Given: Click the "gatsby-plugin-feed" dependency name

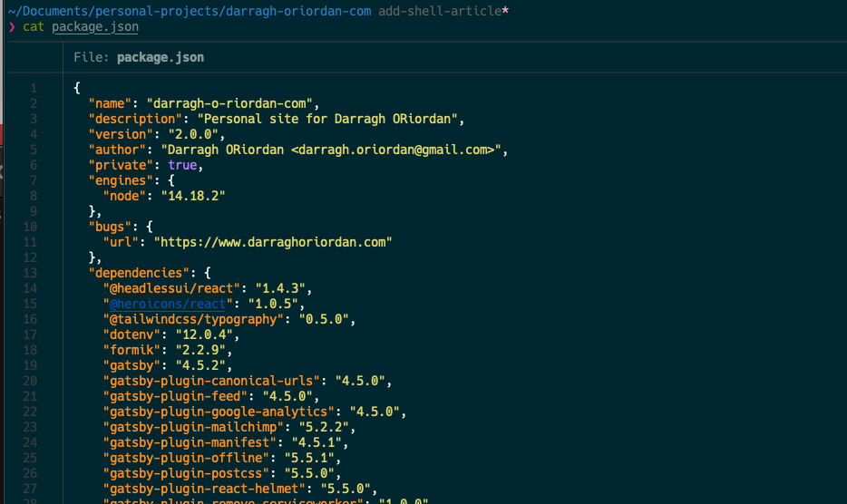Looking at the screenshot, I should (x=176, y=396).
